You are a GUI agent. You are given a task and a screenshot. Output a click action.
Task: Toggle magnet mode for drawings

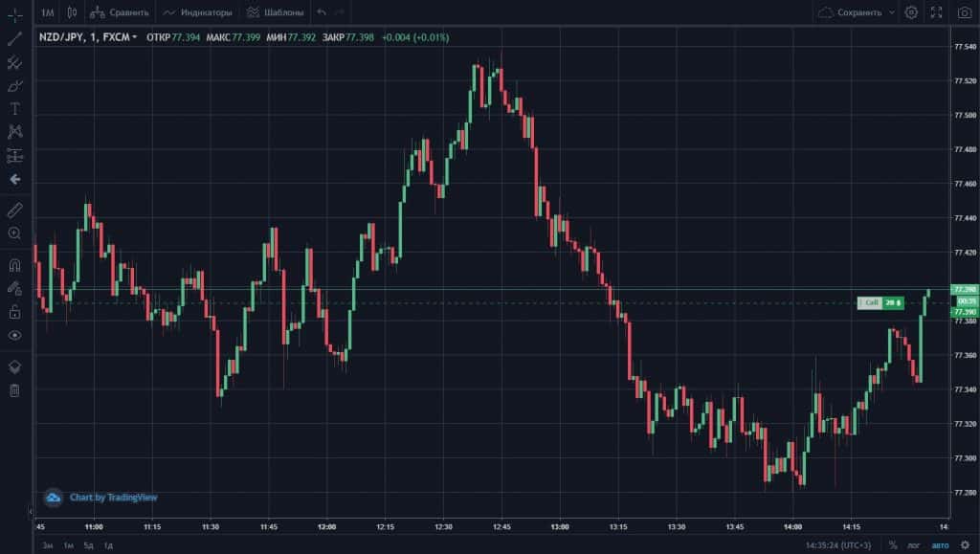click(14, 265)
